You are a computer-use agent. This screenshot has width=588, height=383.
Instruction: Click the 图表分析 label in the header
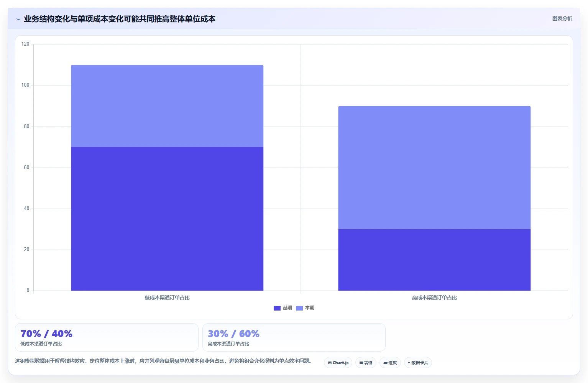click(x=562, y=18)
